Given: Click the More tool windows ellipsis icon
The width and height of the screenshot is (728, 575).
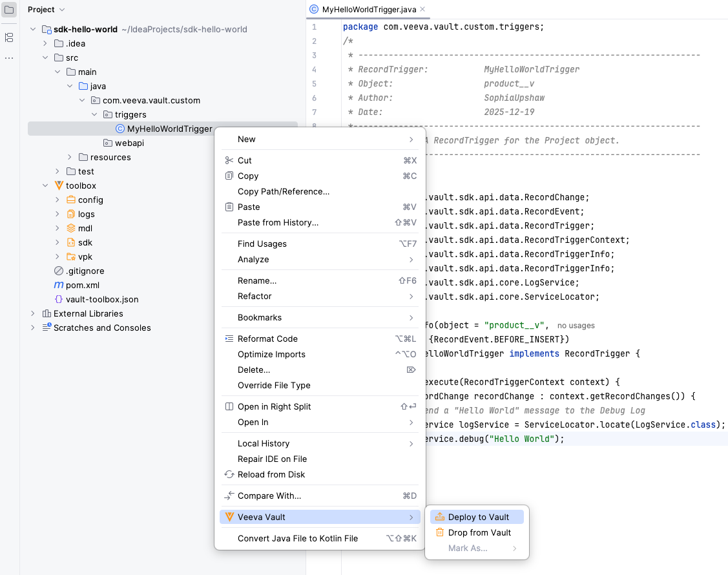Looking at the screenshot, I should 9,58.
